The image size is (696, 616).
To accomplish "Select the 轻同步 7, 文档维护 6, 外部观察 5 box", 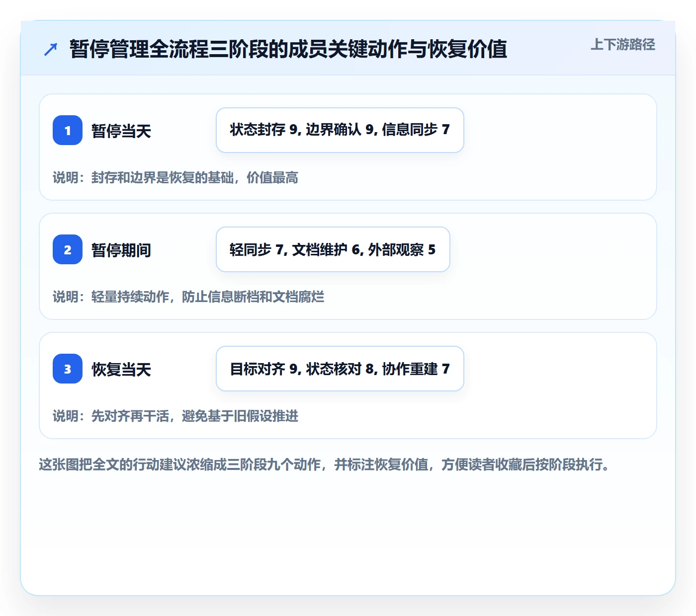I will [333, 249].
